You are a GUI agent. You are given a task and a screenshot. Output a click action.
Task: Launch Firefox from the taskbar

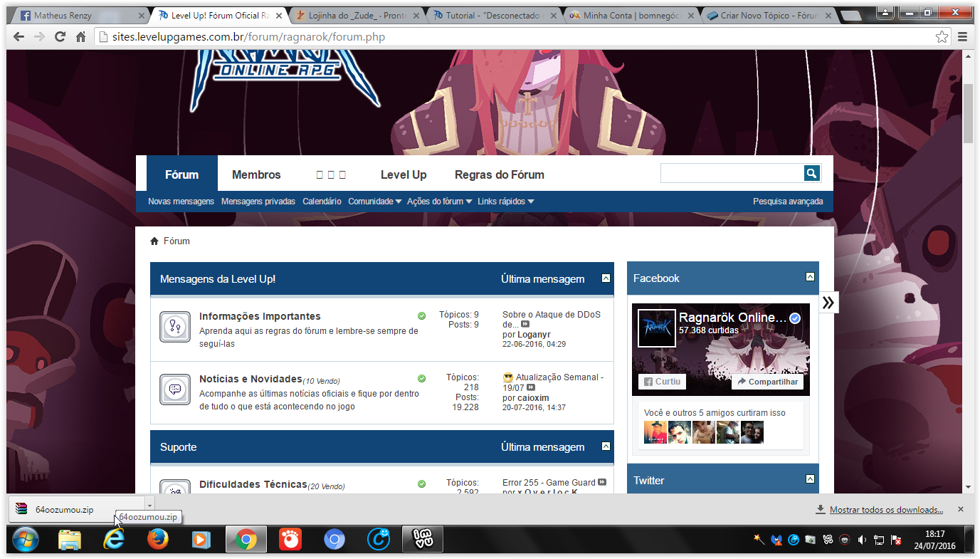coord(157,540)
